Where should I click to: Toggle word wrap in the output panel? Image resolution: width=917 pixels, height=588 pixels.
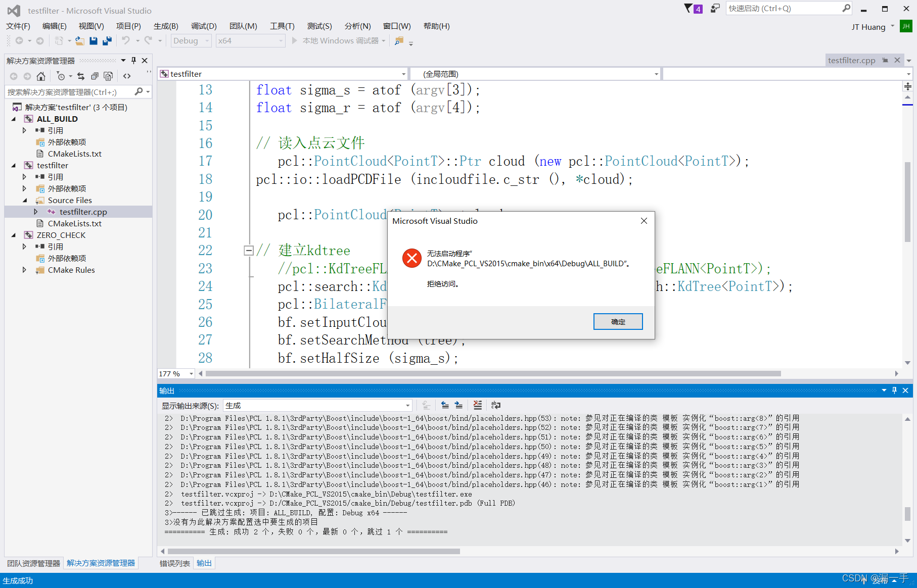pos(496,405)
